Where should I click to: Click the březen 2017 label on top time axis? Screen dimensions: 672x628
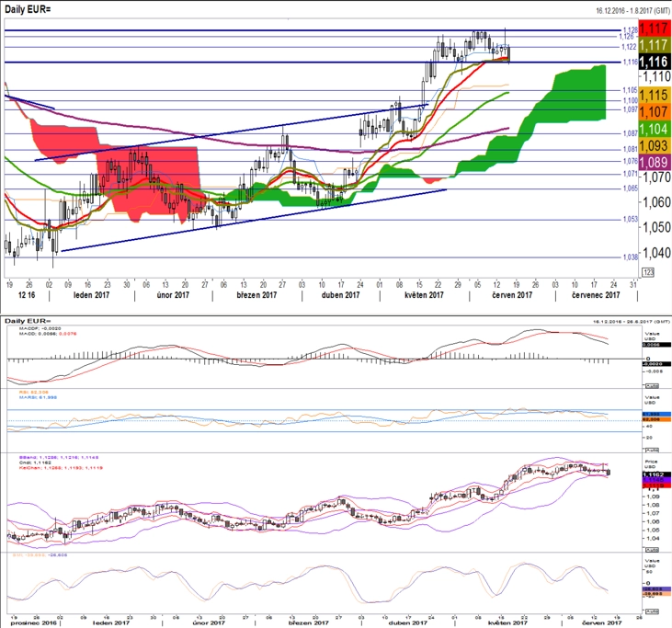[x=256, y=295]
